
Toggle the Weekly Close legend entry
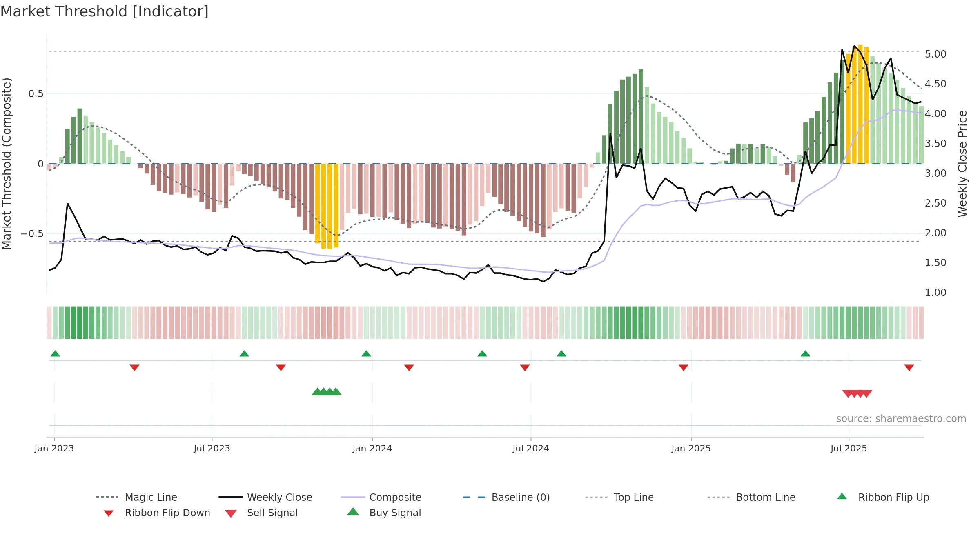click(x=265, y=497)
